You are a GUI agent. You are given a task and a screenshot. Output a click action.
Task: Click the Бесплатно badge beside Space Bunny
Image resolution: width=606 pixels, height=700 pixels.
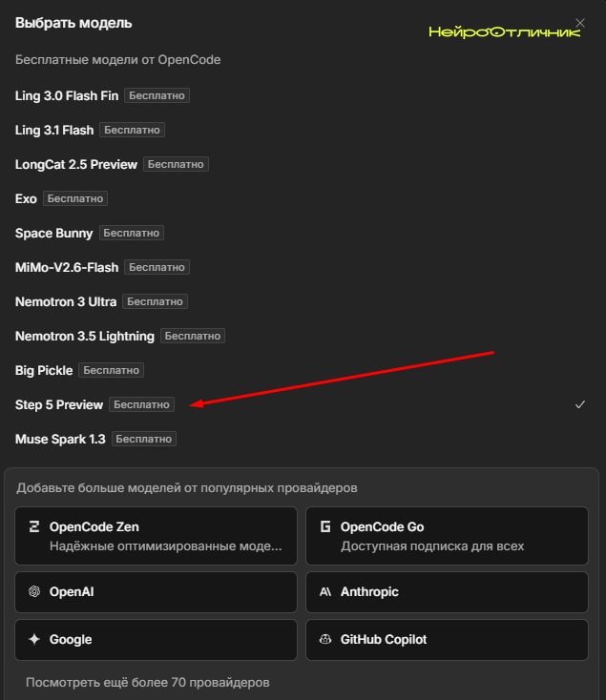[x=132, y=233]
